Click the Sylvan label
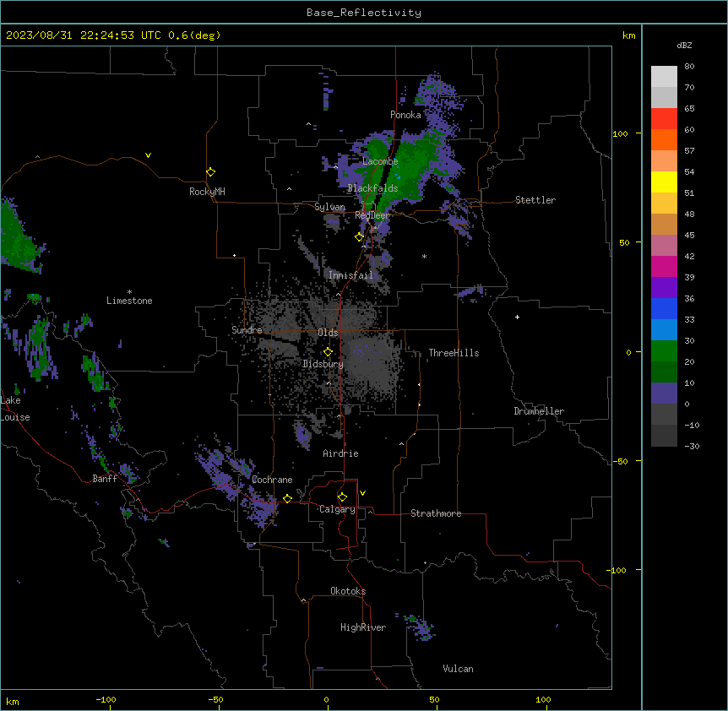The image size is (728, 711). point(329,207)
